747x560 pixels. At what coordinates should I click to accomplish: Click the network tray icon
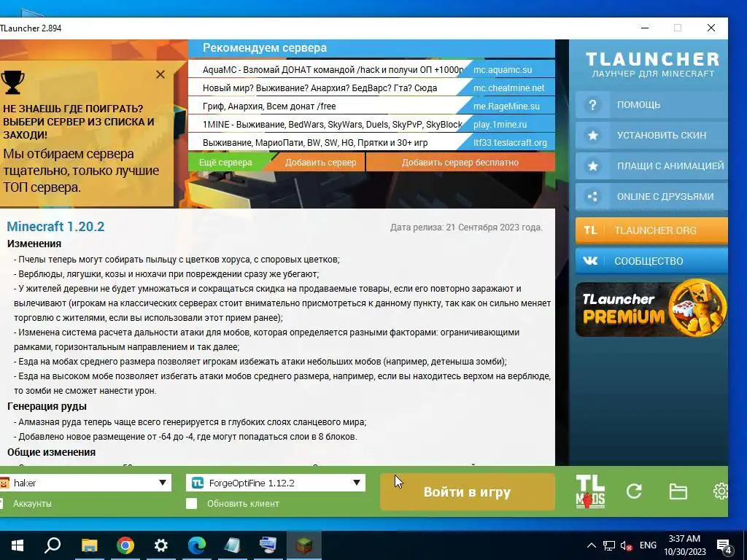609,545
